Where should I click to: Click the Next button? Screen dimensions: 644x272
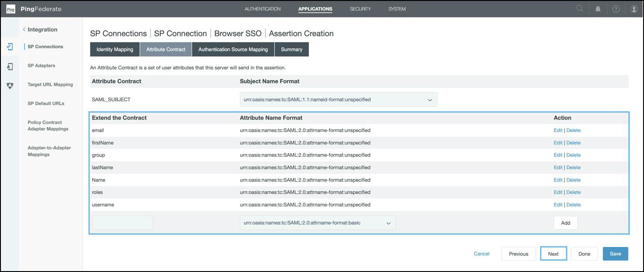[553, 254]
